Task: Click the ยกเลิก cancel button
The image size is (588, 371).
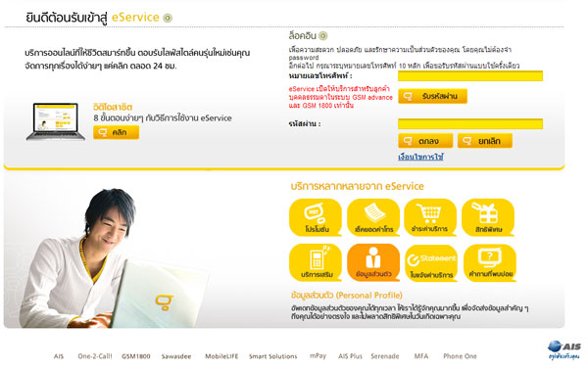Action: [x=485, y=141]
